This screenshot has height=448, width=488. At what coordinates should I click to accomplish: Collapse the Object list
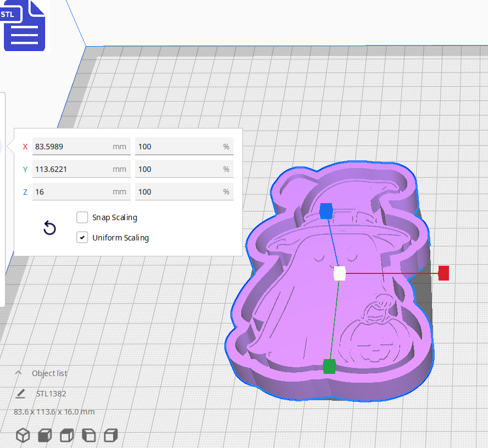(x=18, y=373)
